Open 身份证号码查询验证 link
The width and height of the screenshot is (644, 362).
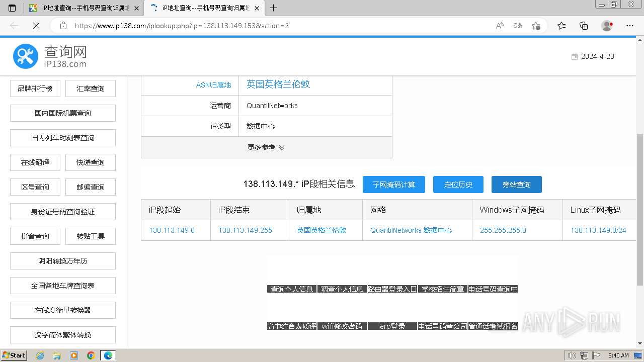[x=63, y=212]
